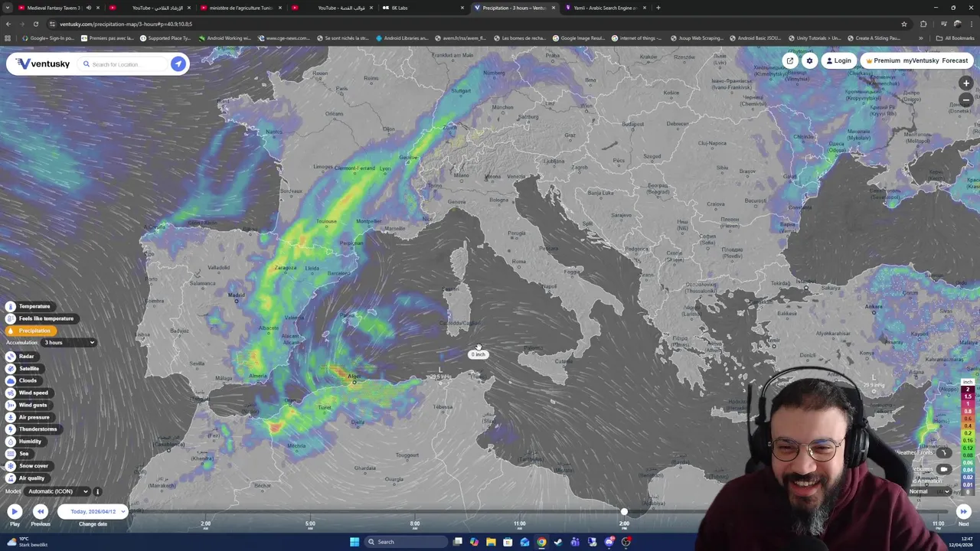
Task: Jump timeline to 5:00 AM marker
Action: click(x=310, y=524)
